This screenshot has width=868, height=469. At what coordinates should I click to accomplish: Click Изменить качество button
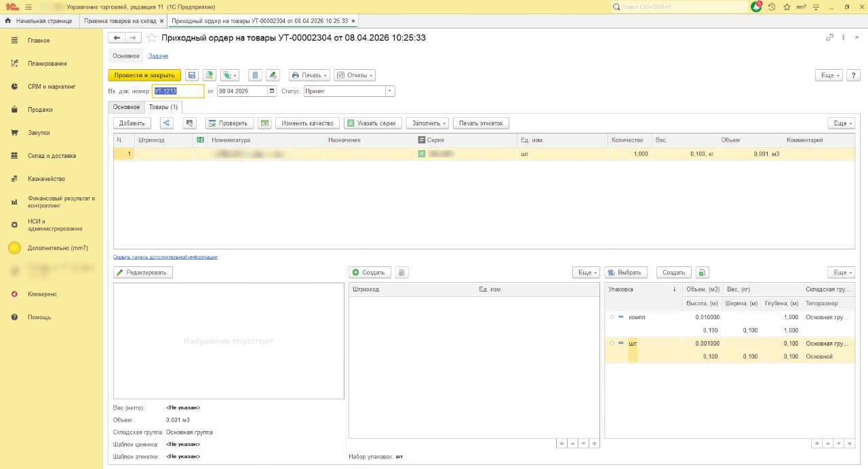click(x=308, y=123)
